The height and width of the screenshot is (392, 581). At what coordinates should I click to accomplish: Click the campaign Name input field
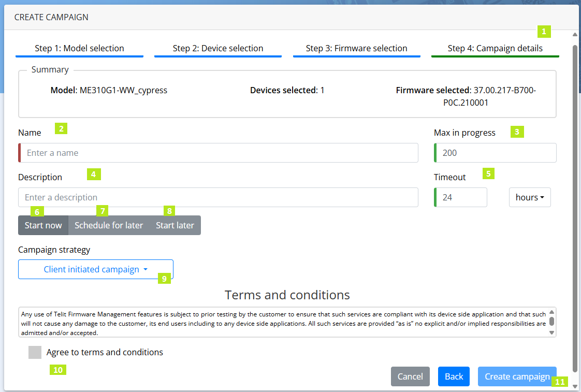(x=218, y=153)
